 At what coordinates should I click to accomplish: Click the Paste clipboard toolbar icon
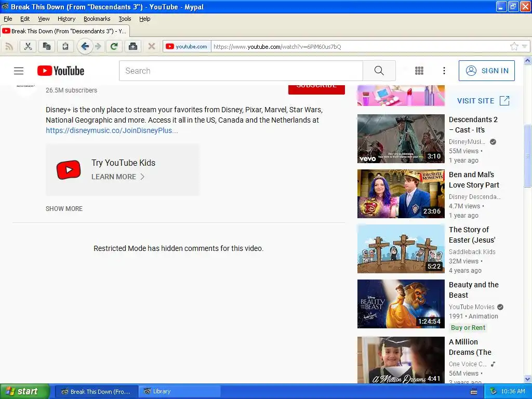[65, 46]
